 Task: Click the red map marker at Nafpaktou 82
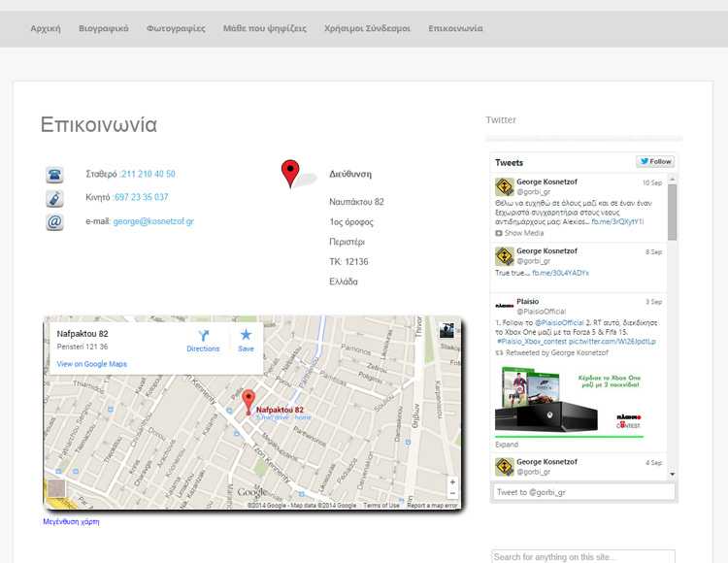248,401
